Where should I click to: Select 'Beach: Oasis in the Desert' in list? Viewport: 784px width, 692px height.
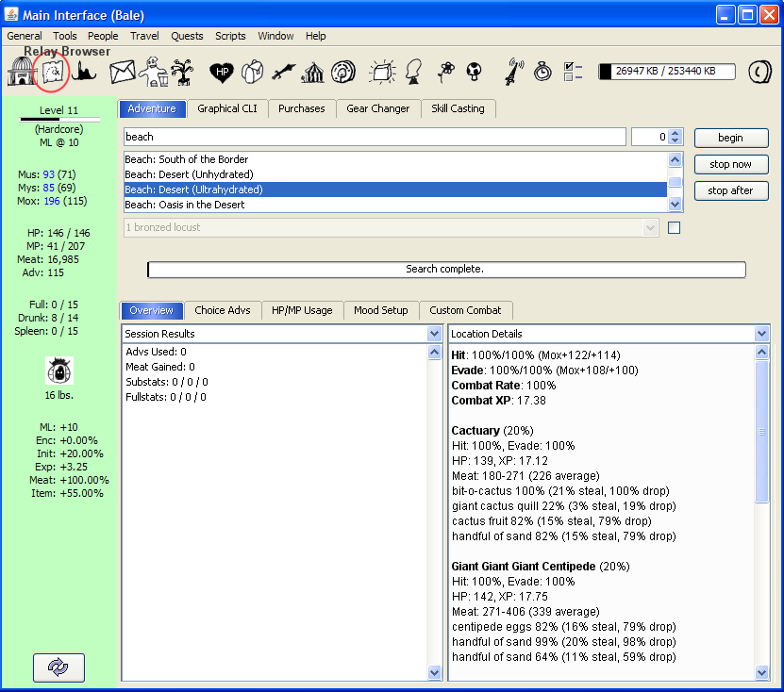click(x=185, y=205)
